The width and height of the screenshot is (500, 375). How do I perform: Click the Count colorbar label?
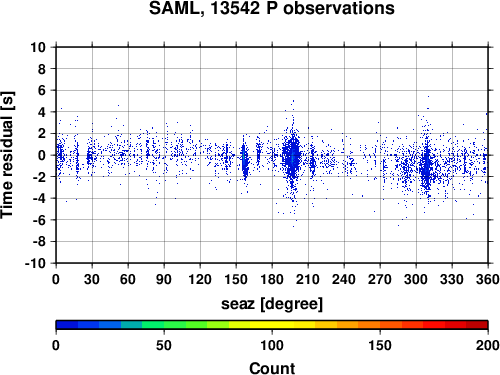(x=272, y=368)
